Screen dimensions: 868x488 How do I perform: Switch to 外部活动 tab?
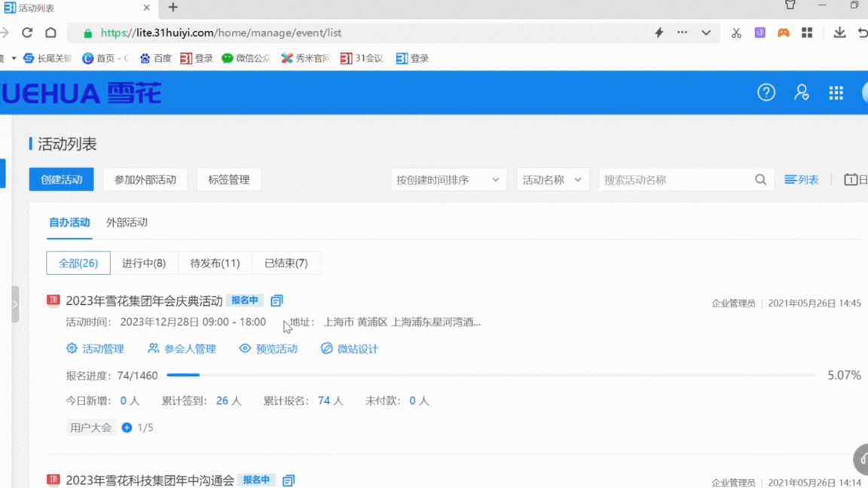coord(127,222)
